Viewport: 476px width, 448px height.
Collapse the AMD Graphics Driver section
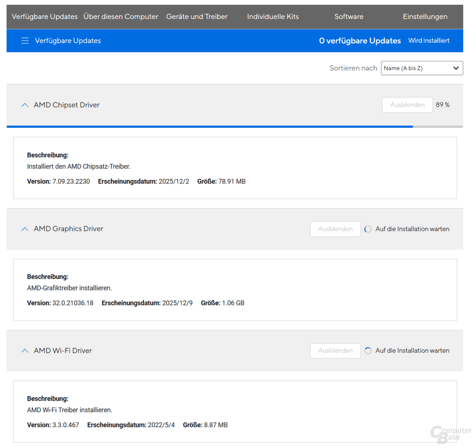25,229
